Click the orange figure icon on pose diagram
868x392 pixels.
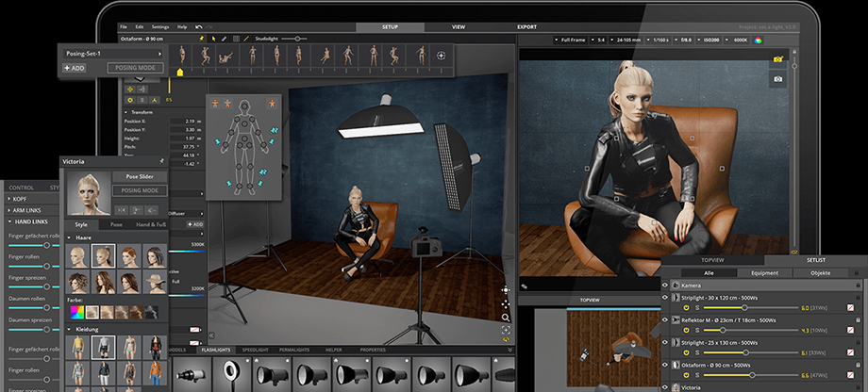[272, 103]
